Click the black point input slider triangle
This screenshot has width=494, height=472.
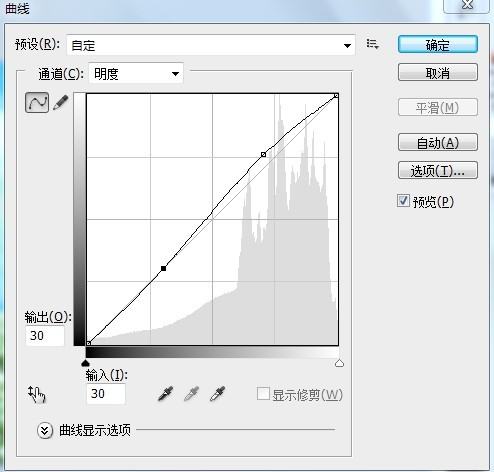pyautogui.click(x=86, y=363)
